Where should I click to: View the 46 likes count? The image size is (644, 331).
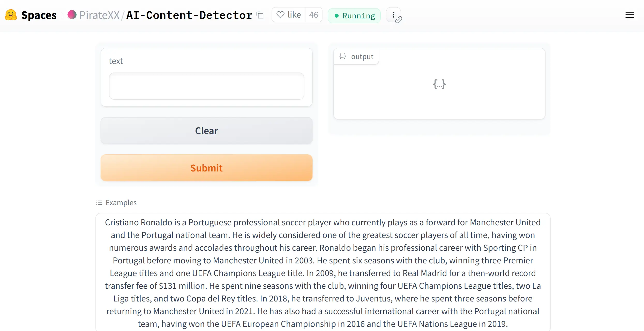coord(313,15)
